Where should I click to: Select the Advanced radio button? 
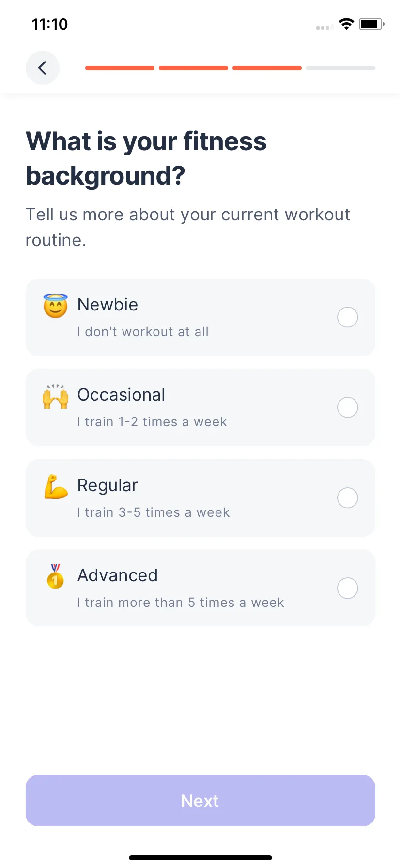[348, 588]
